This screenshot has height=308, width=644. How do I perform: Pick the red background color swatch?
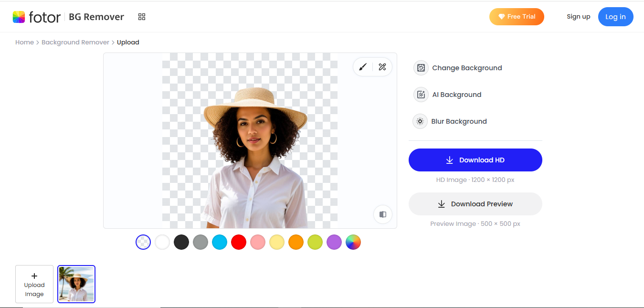239,242
